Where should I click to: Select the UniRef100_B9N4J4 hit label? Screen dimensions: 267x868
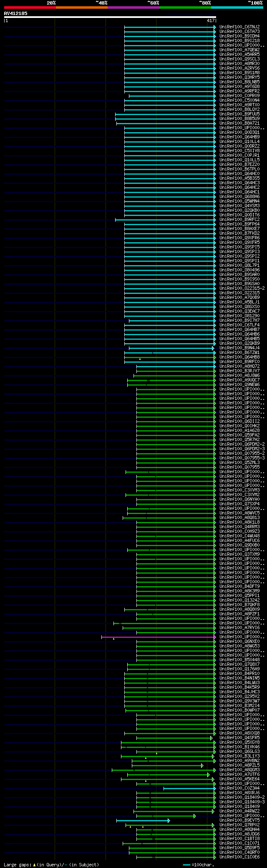tap(239, 348)
